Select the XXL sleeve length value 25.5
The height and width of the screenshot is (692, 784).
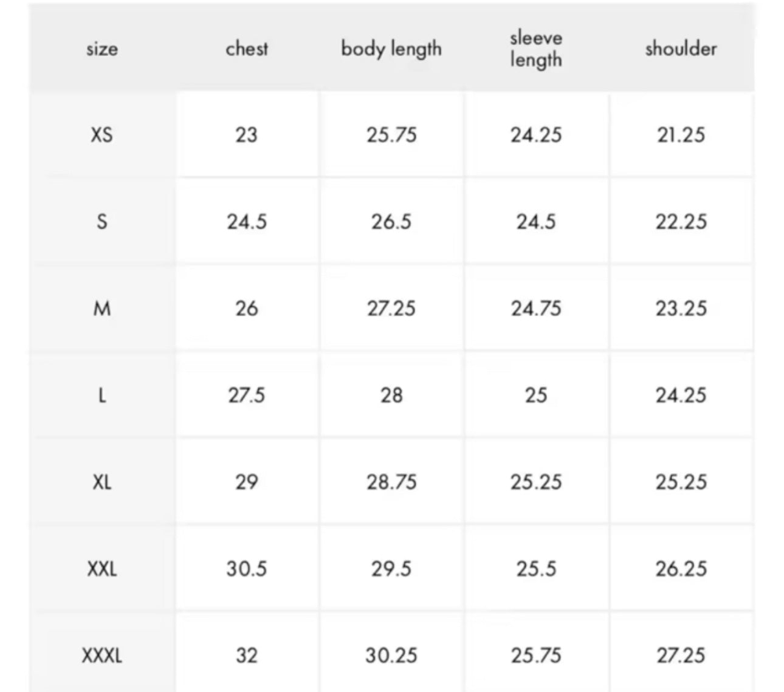(536, 569)
